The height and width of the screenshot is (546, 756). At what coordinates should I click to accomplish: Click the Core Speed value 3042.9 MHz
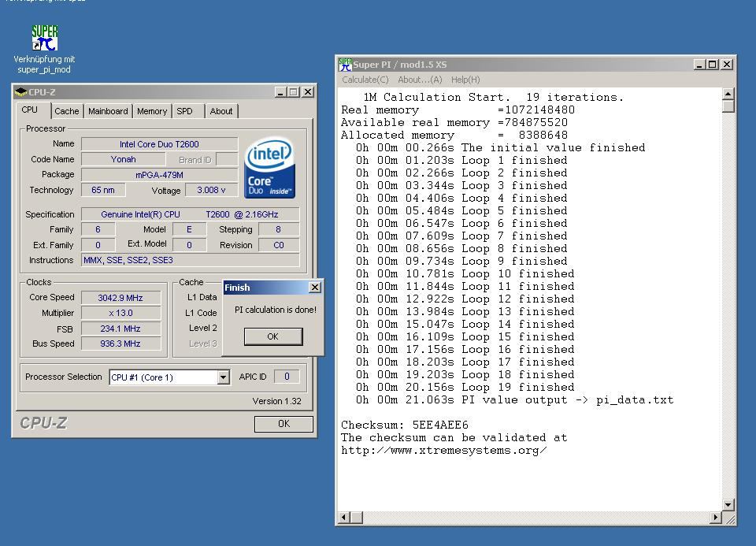tap(120, 298)
